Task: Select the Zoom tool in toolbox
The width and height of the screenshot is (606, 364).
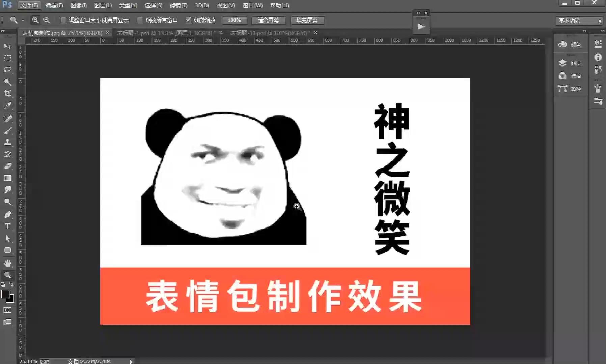Action: coord(7,275)
